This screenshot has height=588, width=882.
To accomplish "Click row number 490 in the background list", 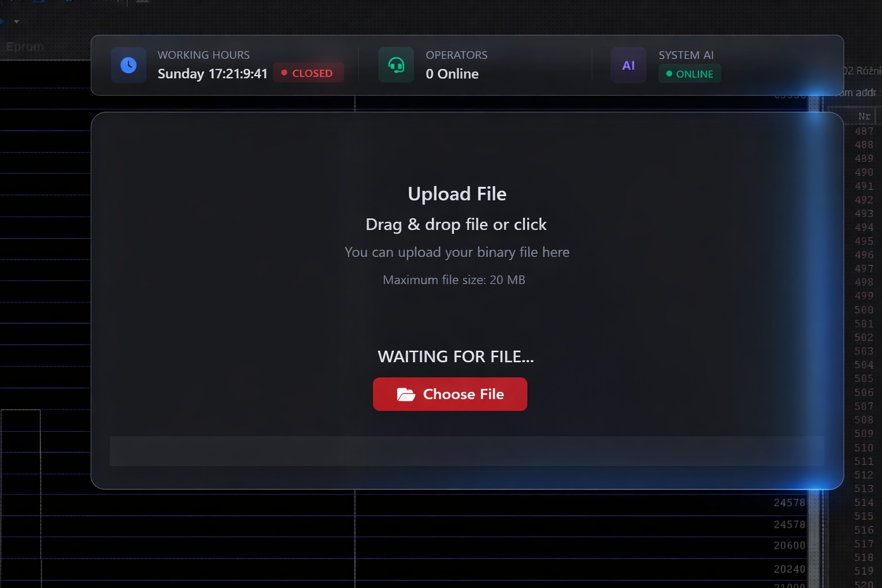I will [864, 172].
